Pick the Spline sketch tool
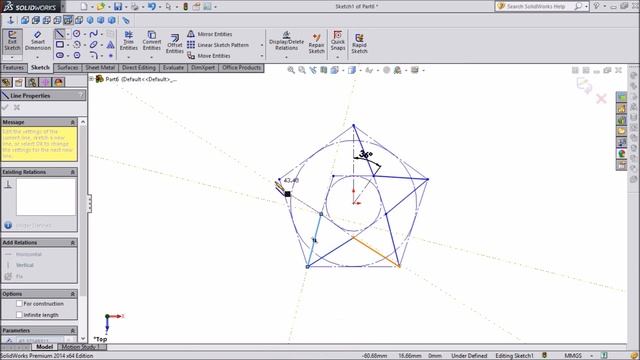Viewport: 640px width, 360px height. click(93, 34)
